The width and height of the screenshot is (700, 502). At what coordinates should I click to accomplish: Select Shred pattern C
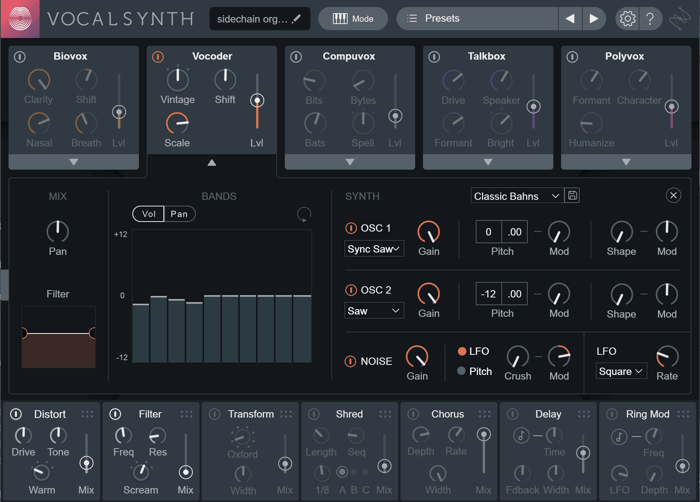[366, 472]
